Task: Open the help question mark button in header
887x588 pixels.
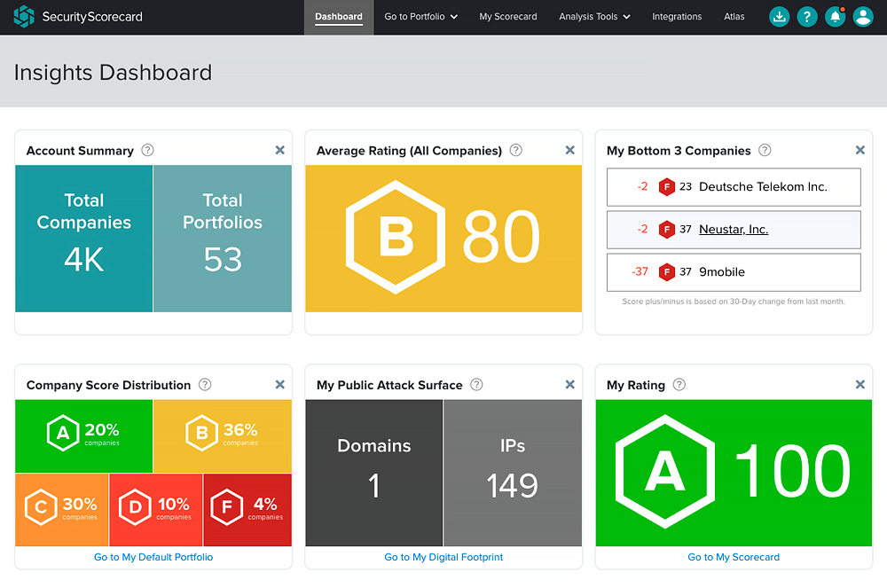Action: [807, 17]
